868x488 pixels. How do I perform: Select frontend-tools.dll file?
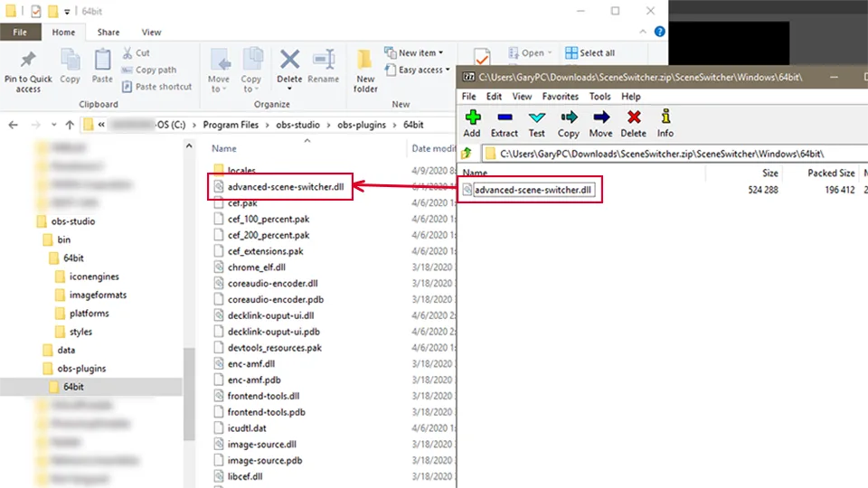pos(263,396)
